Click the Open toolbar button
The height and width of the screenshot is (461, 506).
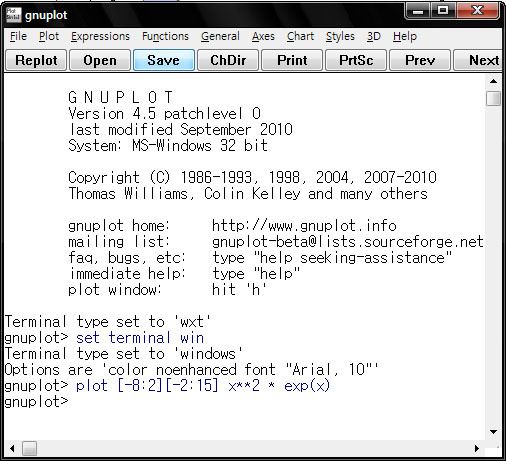100,60
